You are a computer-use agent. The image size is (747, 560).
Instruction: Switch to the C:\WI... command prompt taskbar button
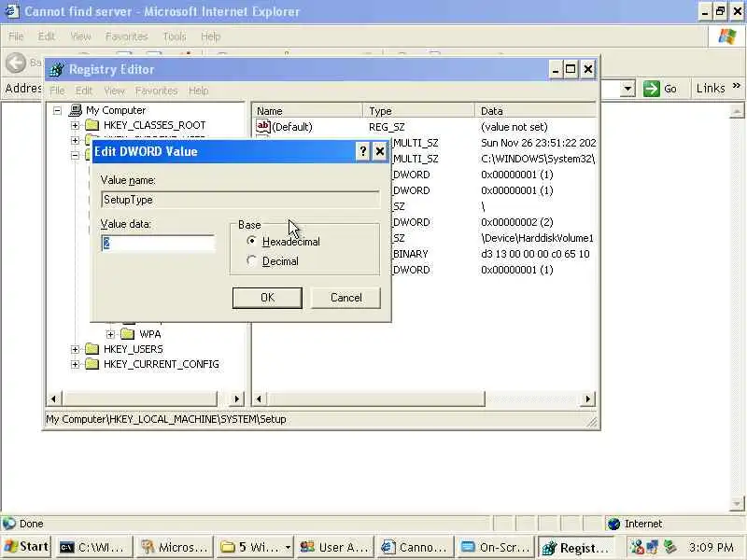pos(92,548)
